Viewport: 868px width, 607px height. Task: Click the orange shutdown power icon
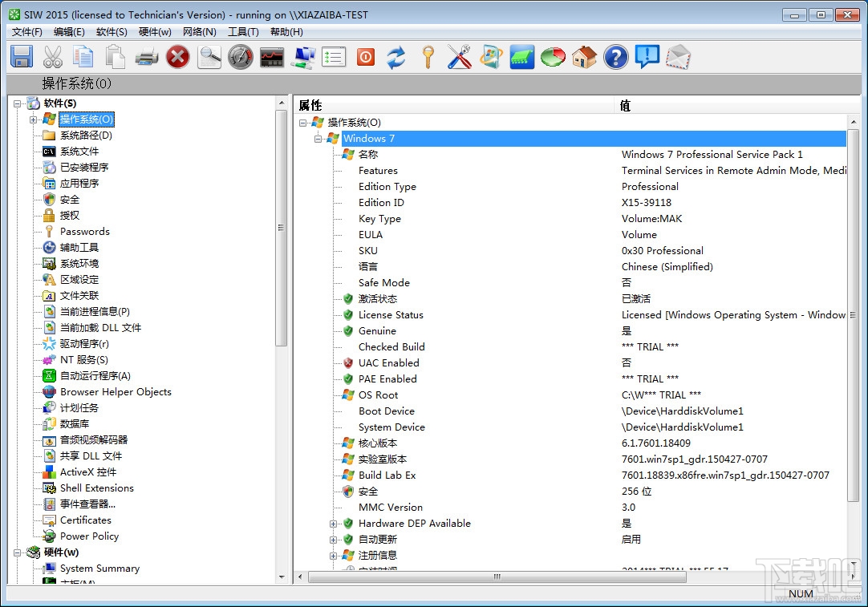[366, 57]
